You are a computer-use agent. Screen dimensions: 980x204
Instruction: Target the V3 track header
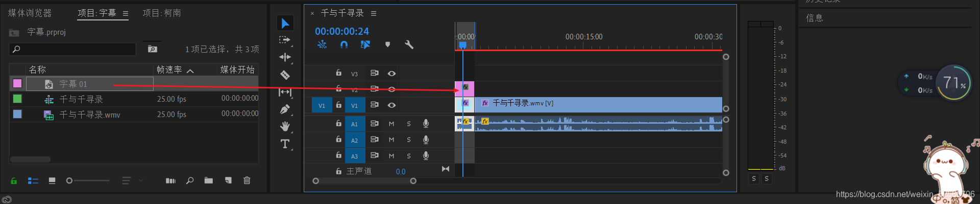(x=354, y=74)
